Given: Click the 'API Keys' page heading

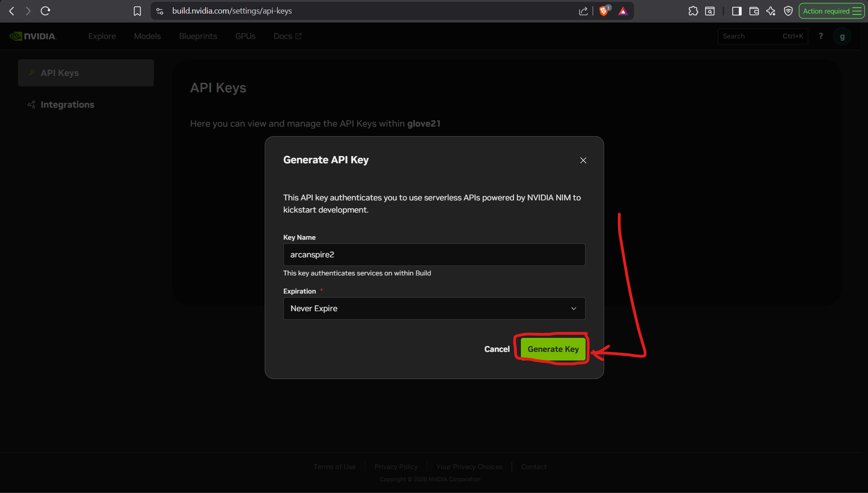Looking at the screenshot, I should pos(218,88).
